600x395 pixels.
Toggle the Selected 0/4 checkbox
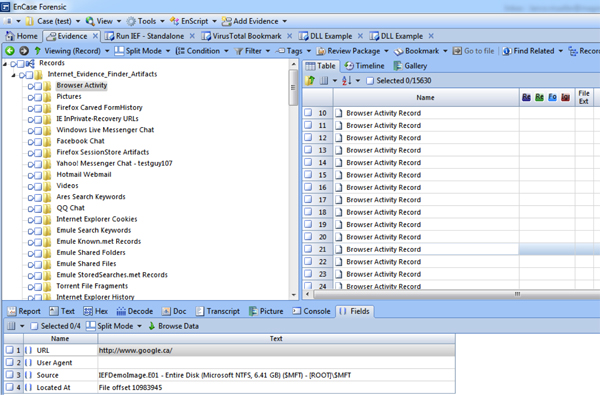34,326
